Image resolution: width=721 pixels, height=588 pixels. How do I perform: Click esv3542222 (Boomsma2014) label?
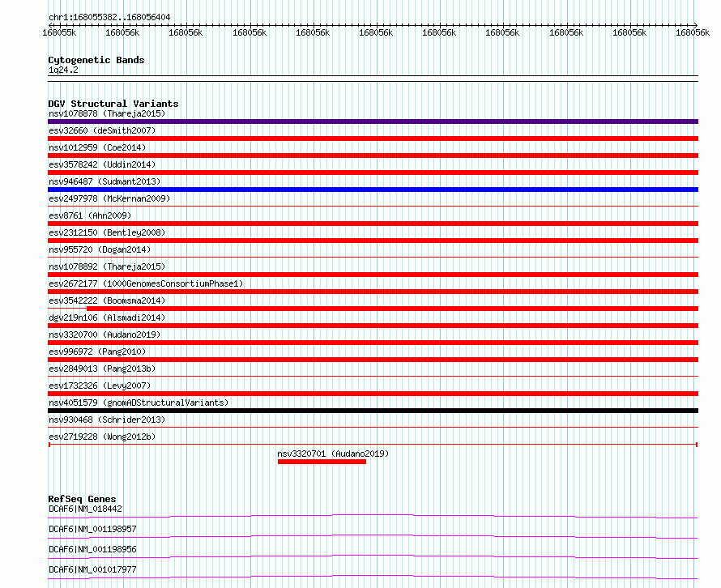[x=107, y=300]
